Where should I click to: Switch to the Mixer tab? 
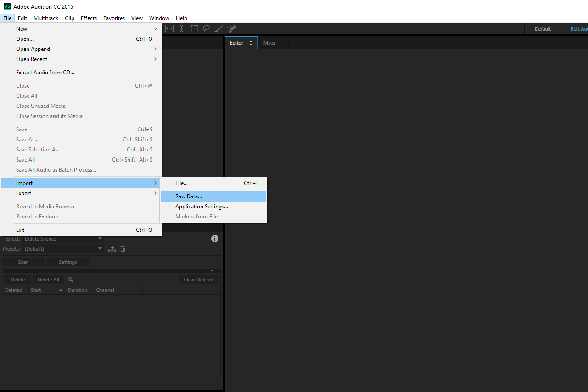[269, 43]
